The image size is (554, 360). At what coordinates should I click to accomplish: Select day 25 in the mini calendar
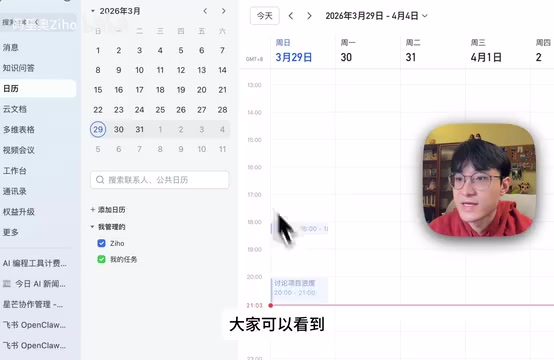point(160,110)
